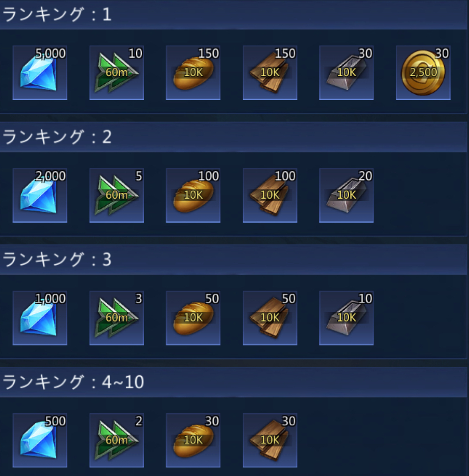Tap the iron ingot reward showing 30

(x=346, y=73)
